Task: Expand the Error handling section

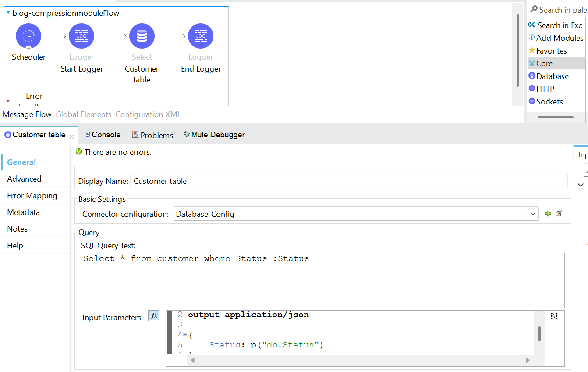Action: [8, 101]
